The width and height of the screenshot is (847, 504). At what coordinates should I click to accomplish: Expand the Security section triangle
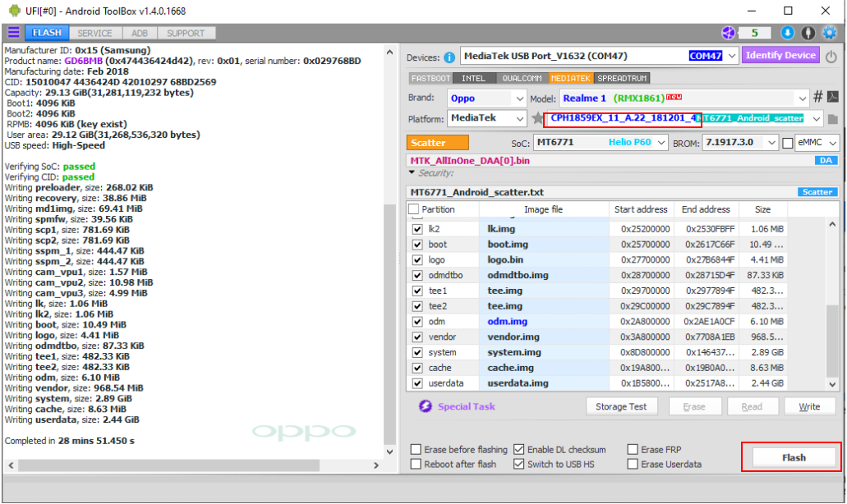coord(412,172)
